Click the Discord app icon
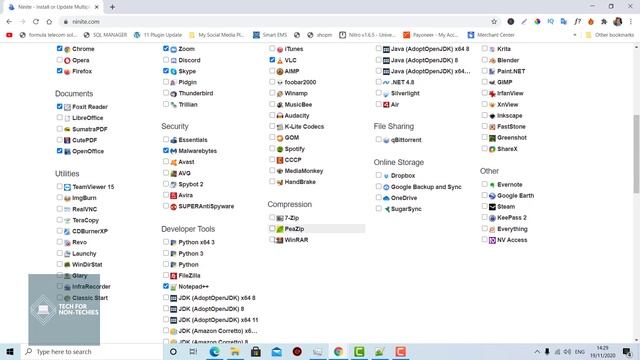Image resolution: width=640 pixels, height=360 pixels. tap(173, 60)
